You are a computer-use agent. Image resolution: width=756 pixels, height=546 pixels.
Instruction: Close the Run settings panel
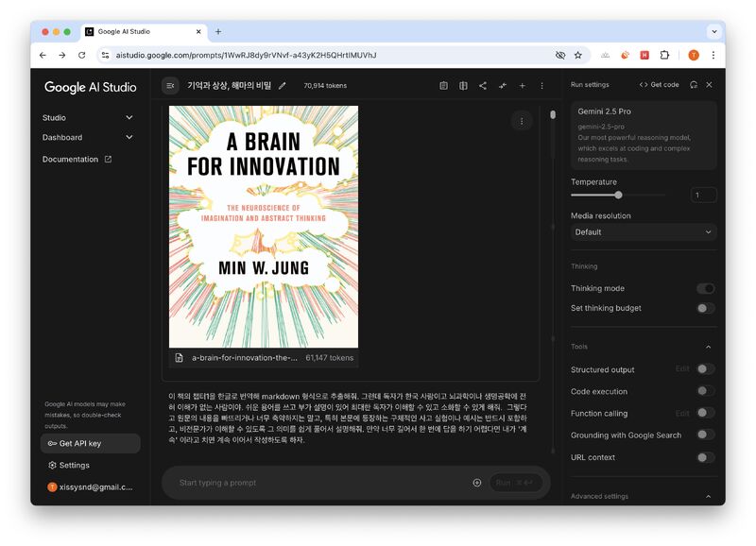pyautogui.click(x=709, y=85)
